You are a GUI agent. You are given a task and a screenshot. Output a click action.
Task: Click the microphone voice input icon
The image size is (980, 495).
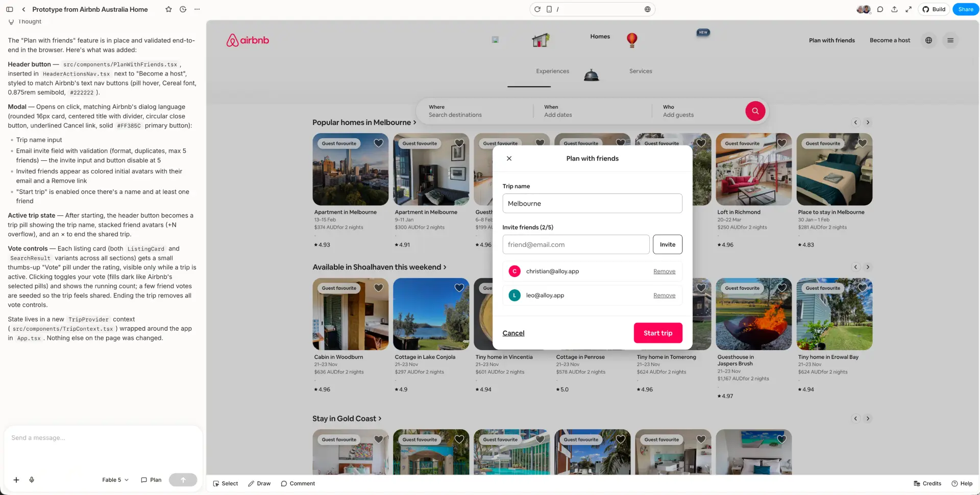[32, 480]
